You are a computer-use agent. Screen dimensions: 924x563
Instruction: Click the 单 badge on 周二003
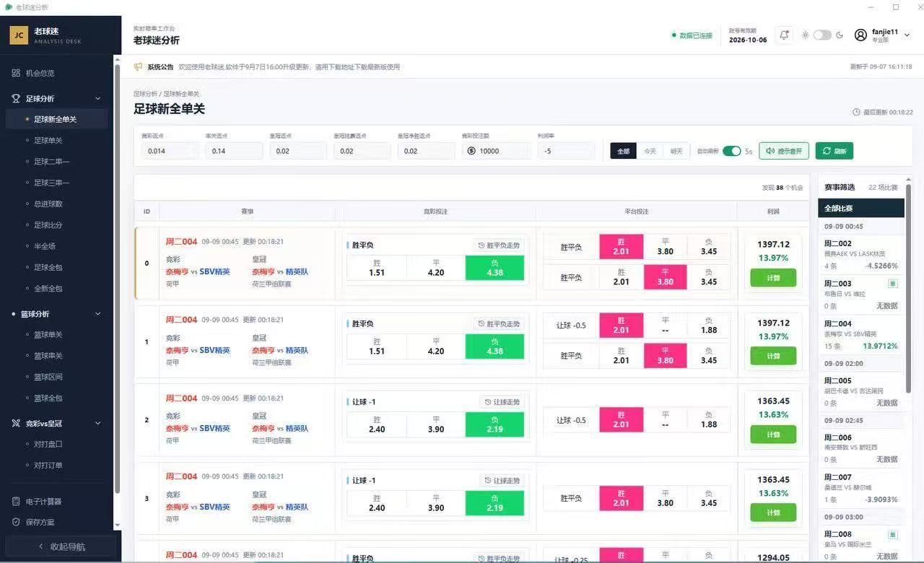[893, 284]
